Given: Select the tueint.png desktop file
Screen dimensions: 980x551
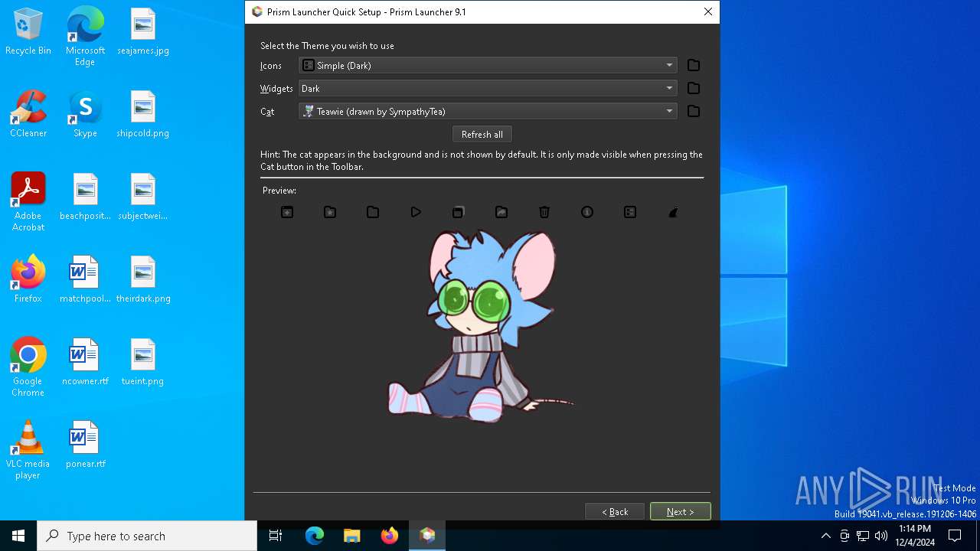Looking at the screenshot, I should point(143,363).
